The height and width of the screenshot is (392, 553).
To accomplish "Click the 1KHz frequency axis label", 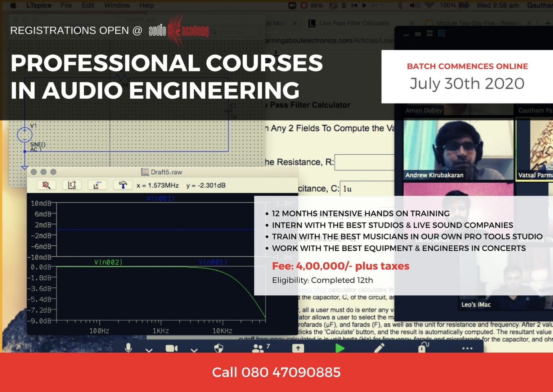I will pyautogui.click(x=161, y=331).
